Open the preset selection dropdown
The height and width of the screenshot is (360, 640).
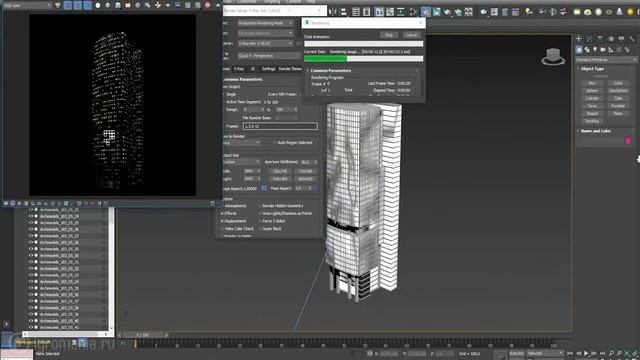pos(265,33)
